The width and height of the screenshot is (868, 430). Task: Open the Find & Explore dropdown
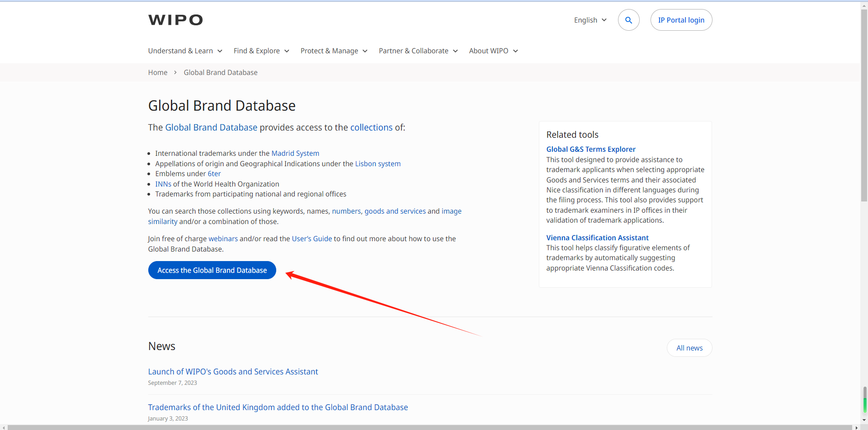[x=261, y=51]
